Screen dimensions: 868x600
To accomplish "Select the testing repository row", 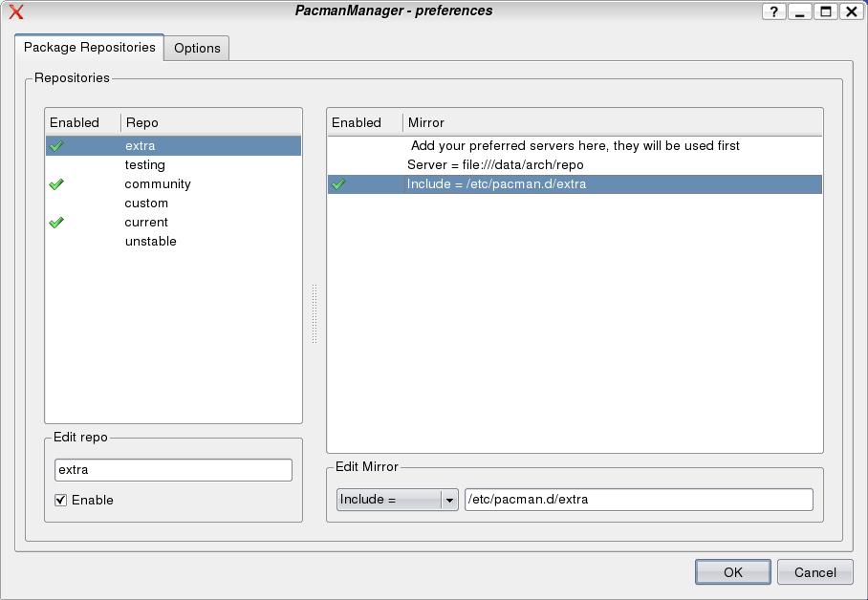I will (x=173, y=165).
